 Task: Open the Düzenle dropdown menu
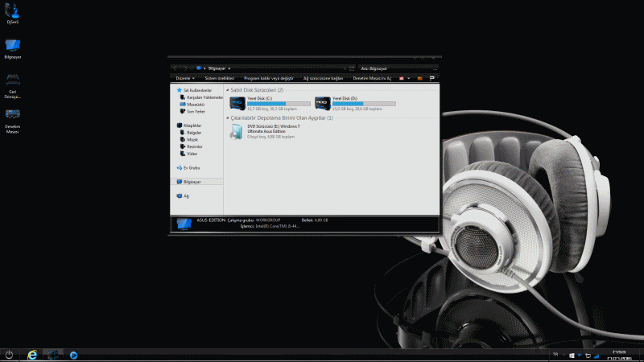click(x=185, y=78)
